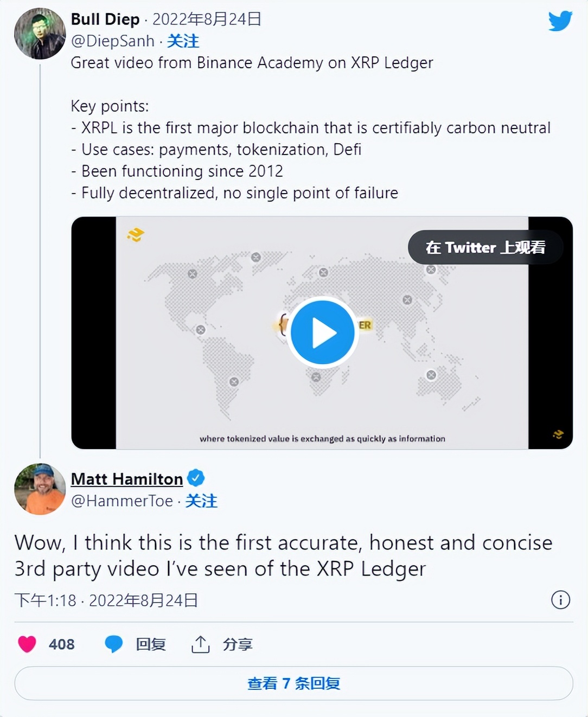Image resolution: width=588 pixels, height=717 pixels.
Task: Open the 查看 7 条回复 replies link
Action: click(293, 683)
